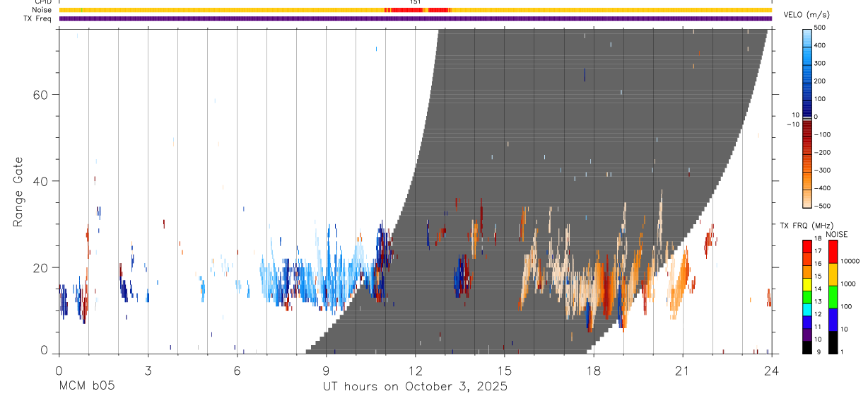The height and width of the screenshot is (401, 868).
Task: Click the VELO (m/s) colorbar title
Action: (x=807, y=16)
